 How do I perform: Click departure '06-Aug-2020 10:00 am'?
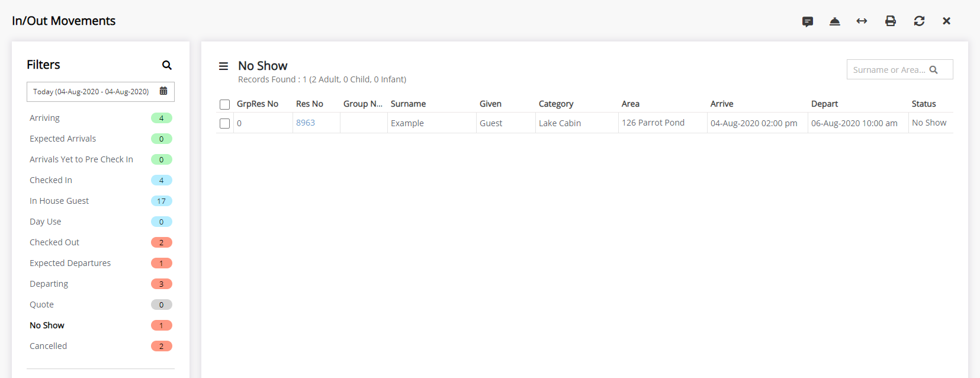pyautogui.click(x=858, y=123)
